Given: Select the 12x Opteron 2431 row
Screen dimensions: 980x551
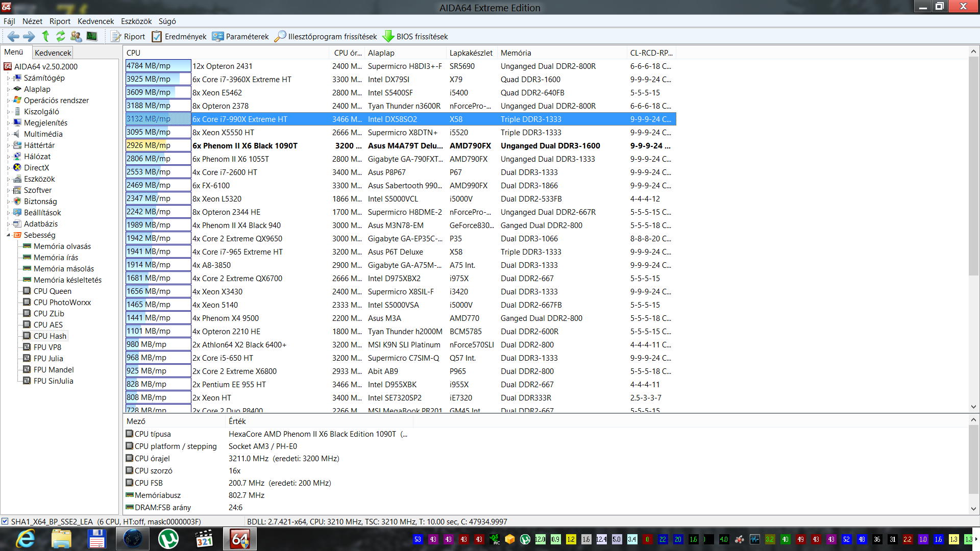Looking at the screenshot, I should click(x=401, y=66).
